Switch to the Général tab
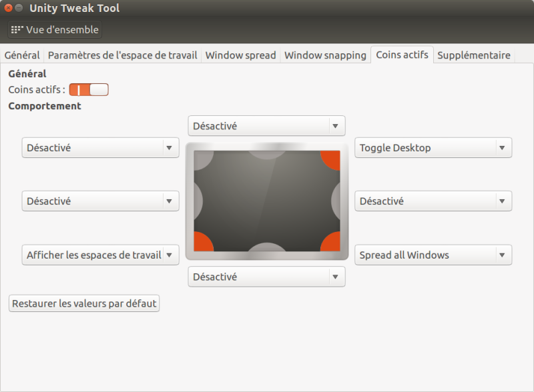The height and width of the screenshot is (392, 534). pyautogui.click(x=22, y=55)
